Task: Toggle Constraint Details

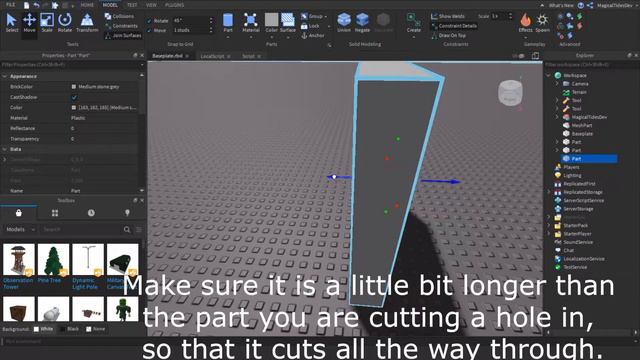Action: 454,26
